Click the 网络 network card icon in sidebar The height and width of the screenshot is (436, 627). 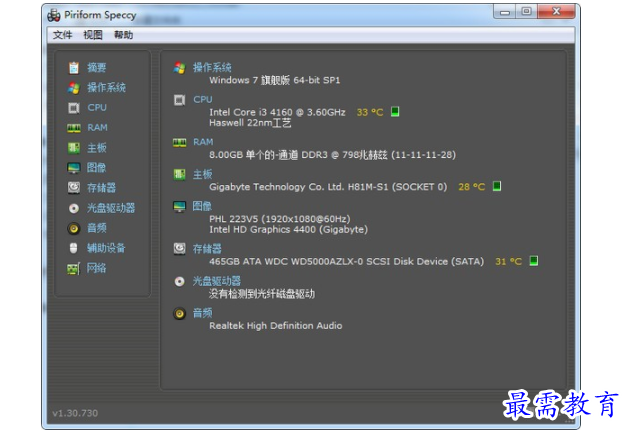(x=74, y=268)
